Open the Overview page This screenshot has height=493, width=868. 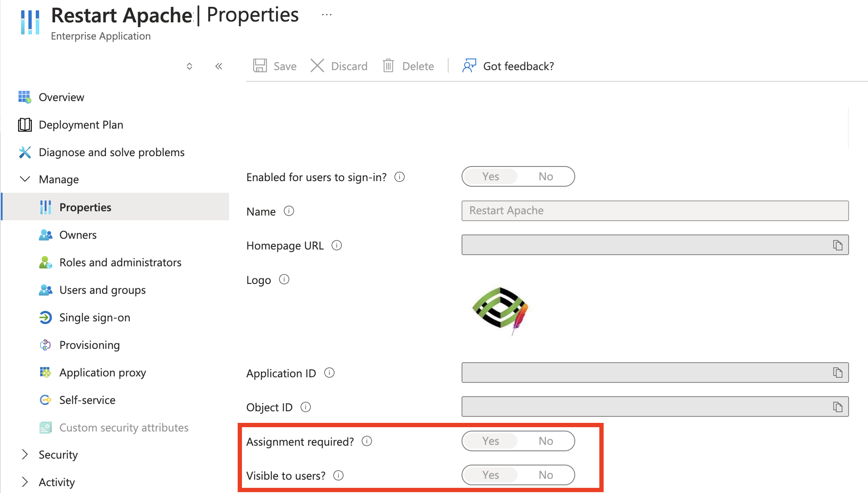[x=62, y=97]
